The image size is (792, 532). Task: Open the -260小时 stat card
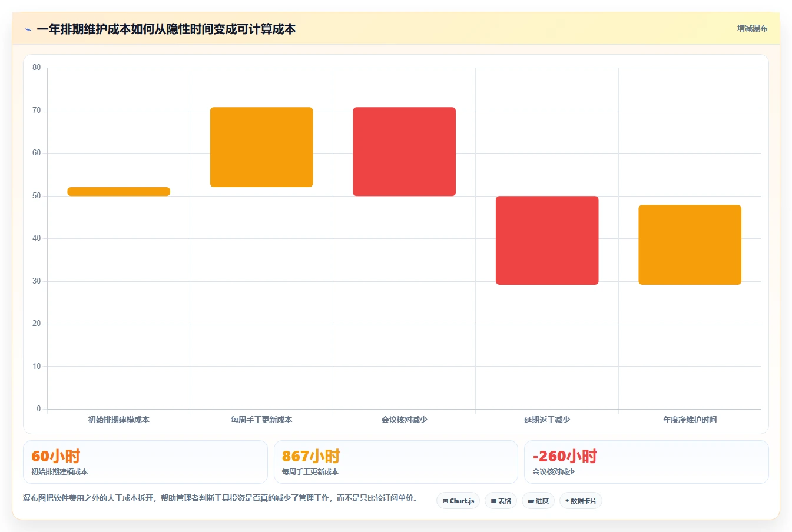647,462
